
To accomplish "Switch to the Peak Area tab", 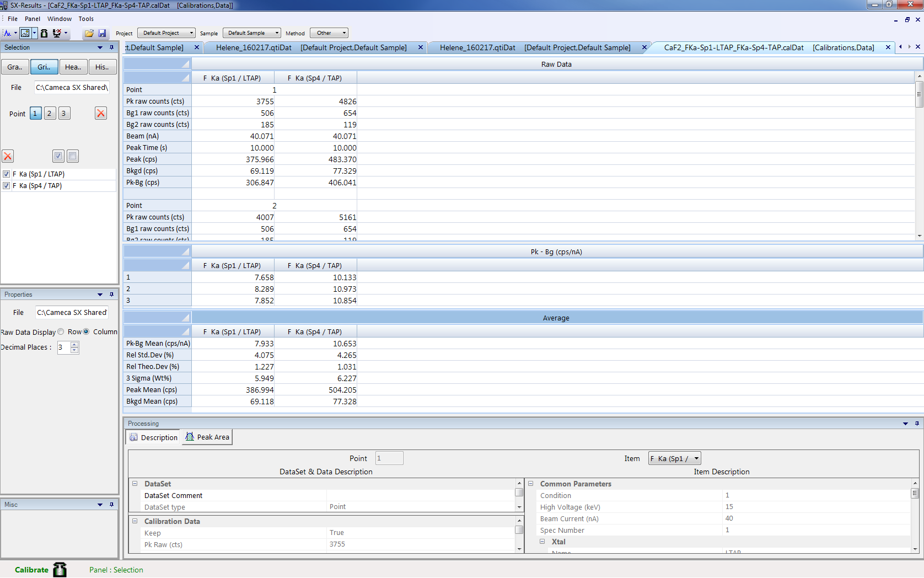I will [207, 437].
